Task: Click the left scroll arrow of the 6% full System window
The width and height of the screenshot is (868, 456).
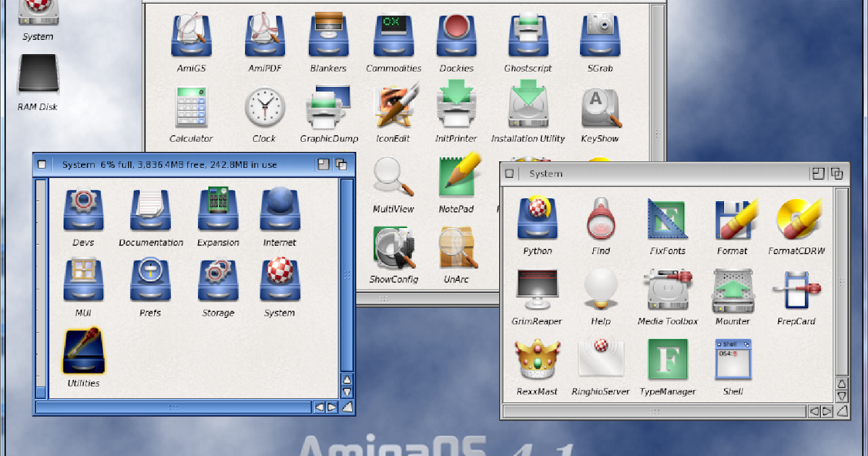Action: pos(319,408)
